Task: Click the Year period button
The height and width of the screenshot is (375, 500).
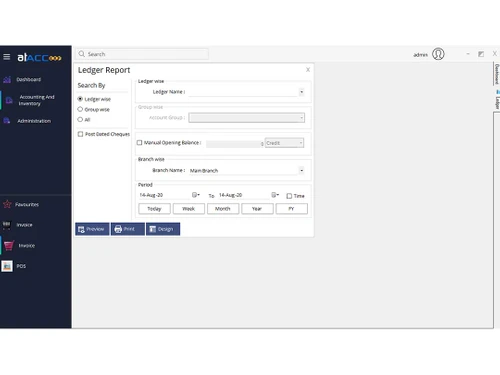Action: click(x=257, y=209)
